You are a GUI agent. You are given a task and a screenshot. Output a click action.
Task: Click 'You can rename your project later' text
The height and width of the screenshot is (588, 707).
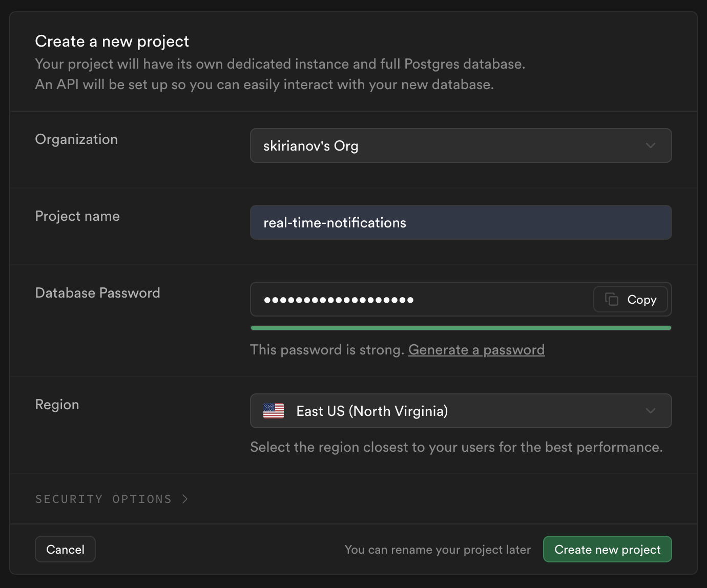pyautogui.click(x=438, y=550)
